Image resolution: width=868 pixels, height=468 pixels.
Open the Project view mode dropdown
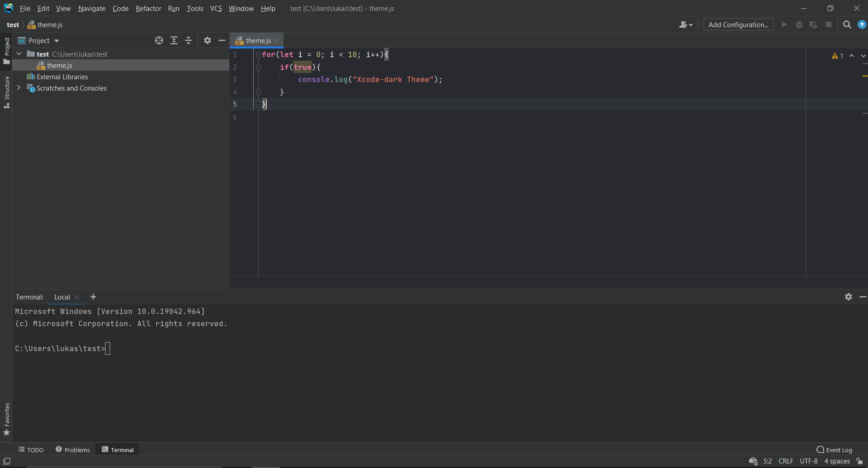click(x=57, y=40)
